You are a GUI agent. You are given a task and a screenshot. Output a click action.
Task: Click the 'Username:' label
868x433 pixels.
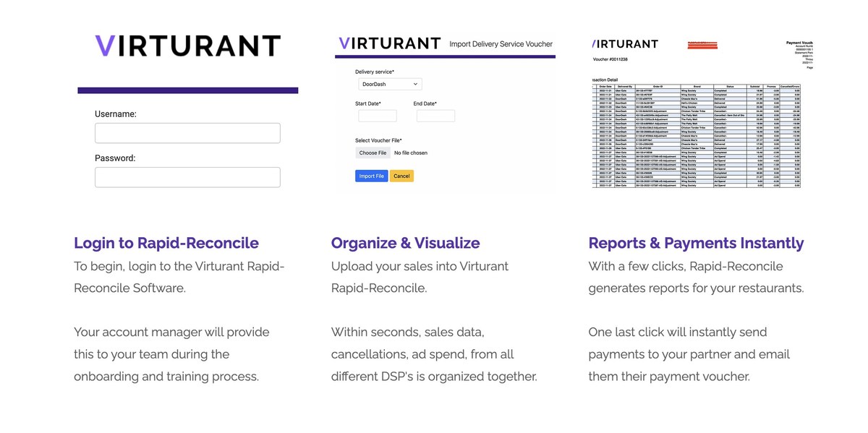(x=116, y=114)
